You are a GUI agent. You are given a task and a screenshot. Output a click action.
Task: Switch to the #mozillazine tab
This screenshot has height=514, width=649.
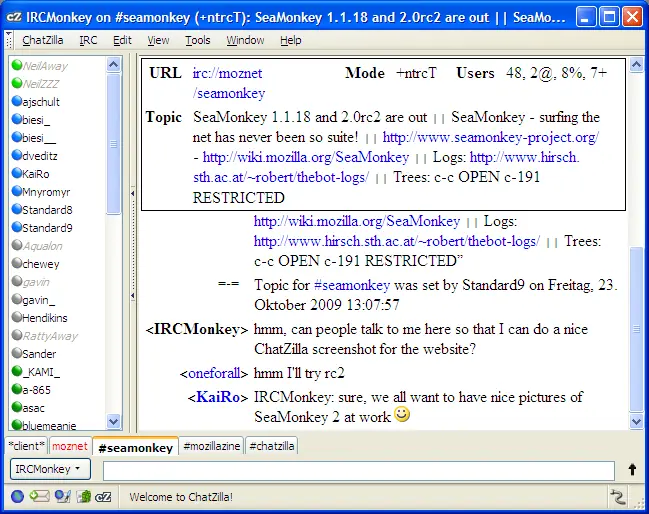(212, 446)
